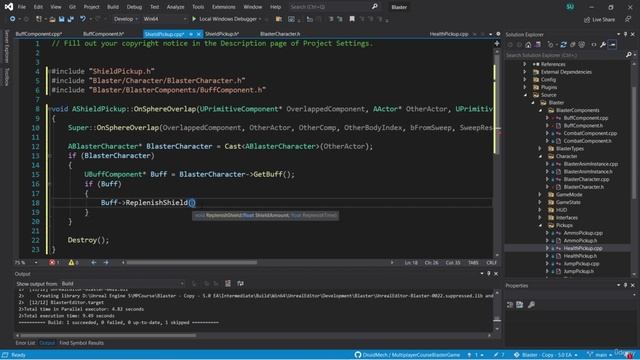Expand the BlasterTypes folder
The image size is (640, 360).
click(x=540, y=149)
